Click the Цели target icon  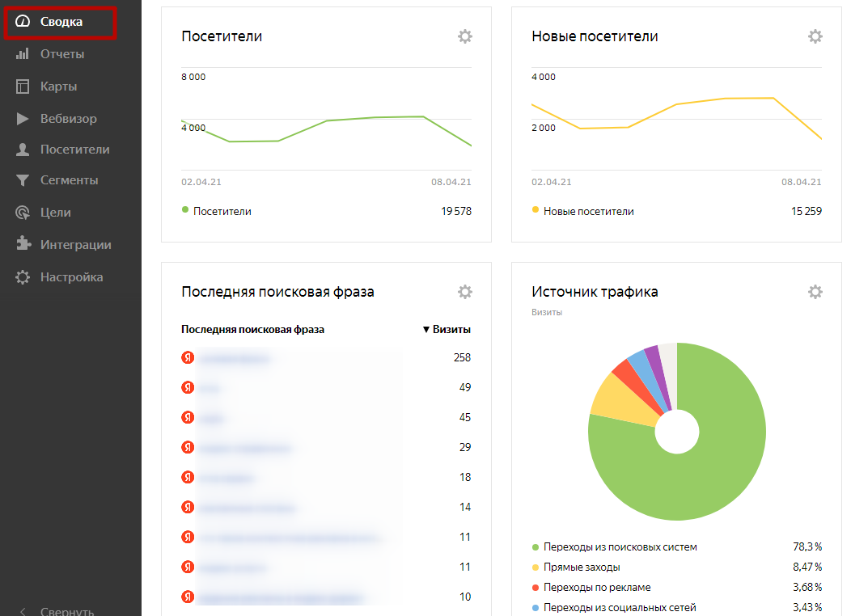(23, 213)
